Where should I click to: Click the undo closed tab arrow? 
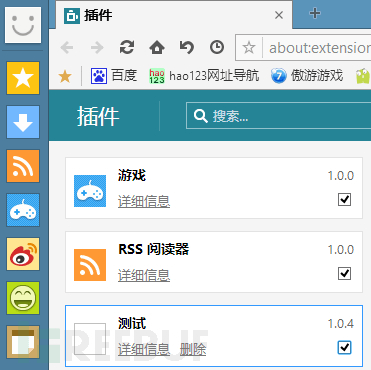pyautogui.click(x=187, y=47)
